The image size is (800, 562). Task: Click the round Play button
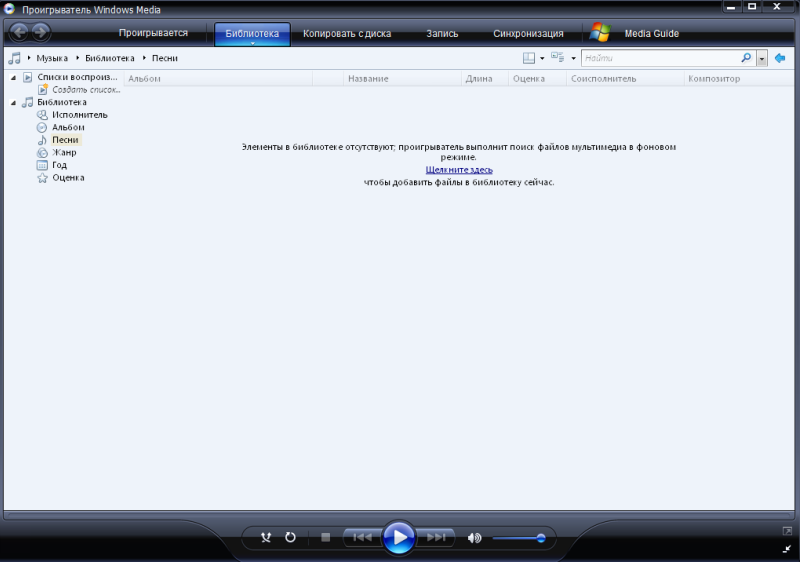tap(398, 537)
